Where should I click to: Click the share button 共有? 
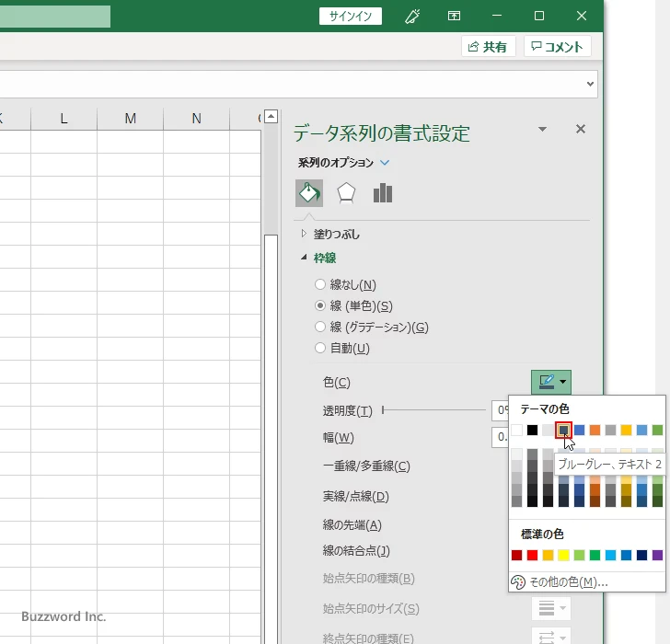[x=489, y=47]
